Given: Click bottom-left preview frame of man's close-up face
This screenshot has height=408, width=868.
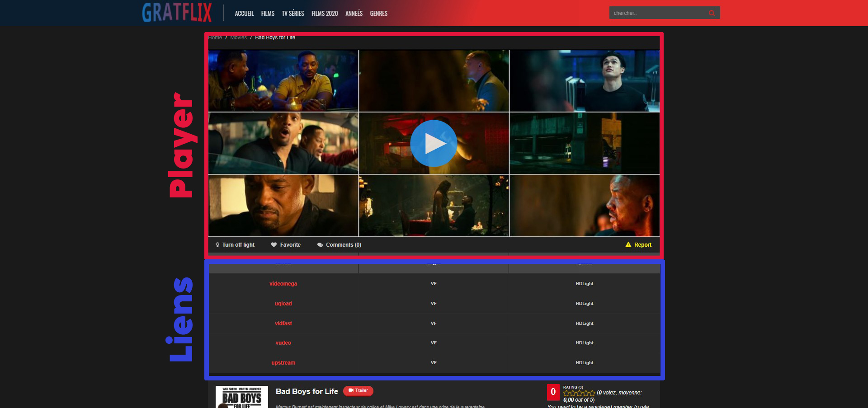Looking at the screenshot, I should (283, 206).
